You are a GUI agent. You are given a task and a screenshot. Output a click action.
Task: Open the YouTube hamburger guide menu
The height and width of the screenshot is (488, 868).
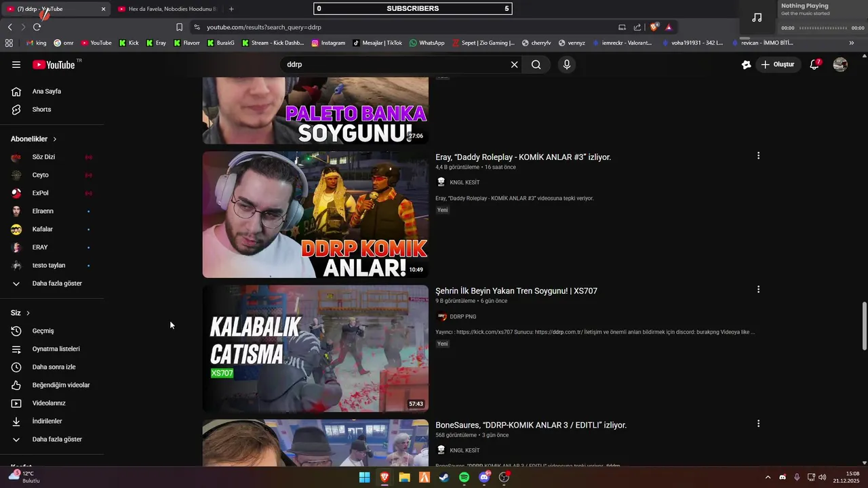(16, 64)
